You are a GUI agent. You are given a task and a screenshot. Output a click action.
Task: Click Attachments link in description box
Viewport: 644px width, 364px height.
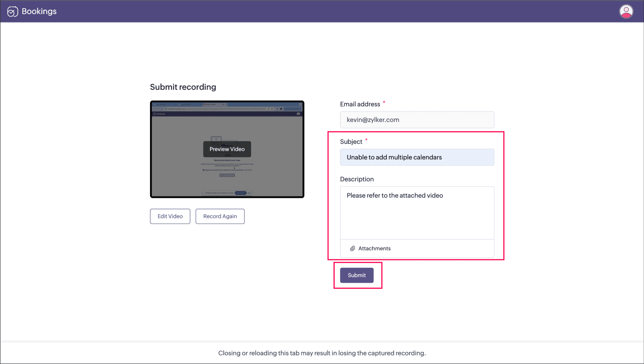pos(374,248)
